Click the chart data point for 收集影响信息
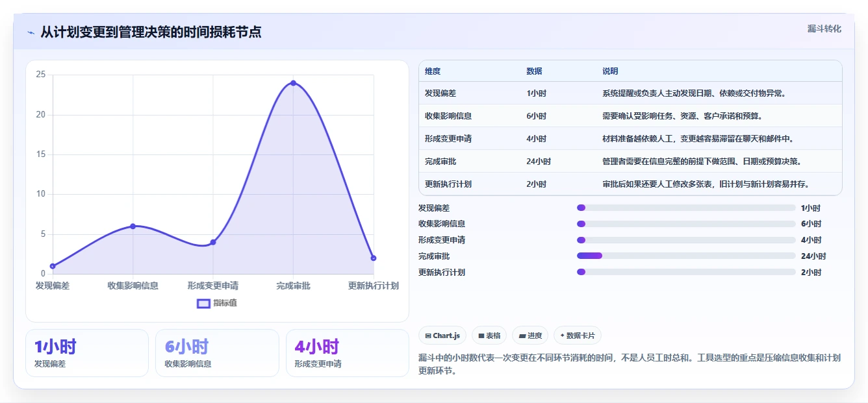Screen dimensions: 868x403 (x=133, y=226)
